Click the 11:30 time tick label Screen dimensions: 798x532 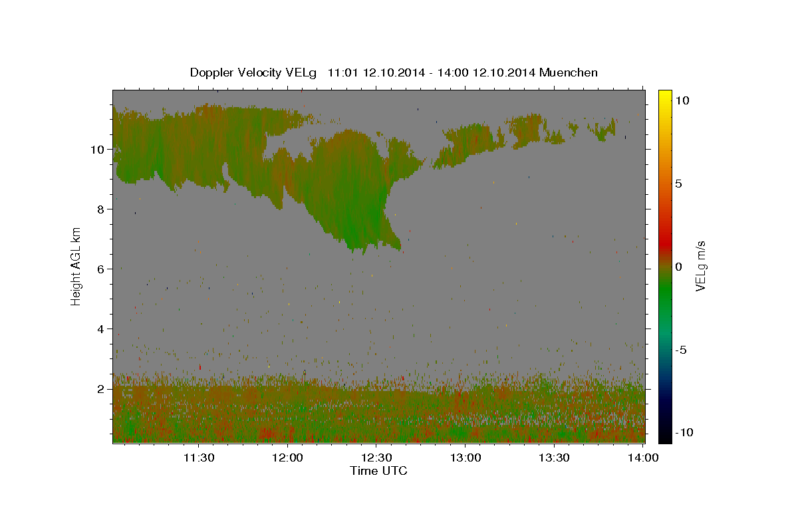[x=198, y=458]
